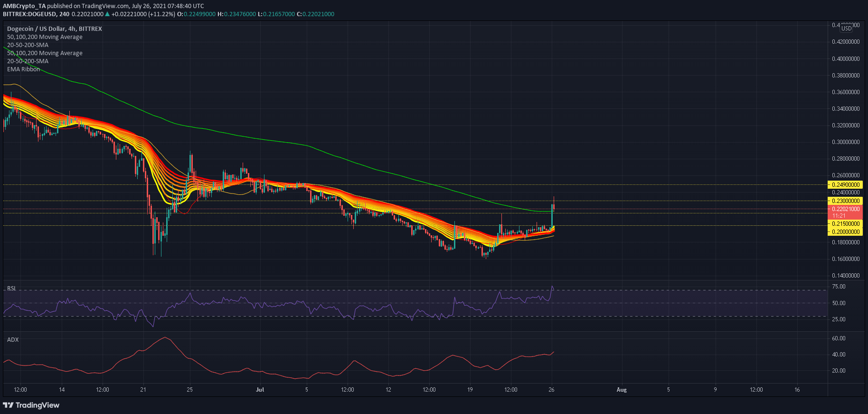This screenshot has width=868, height=414.
Task: Click the AMBCrypto_TA author name
Action: (x=24, y=6)
